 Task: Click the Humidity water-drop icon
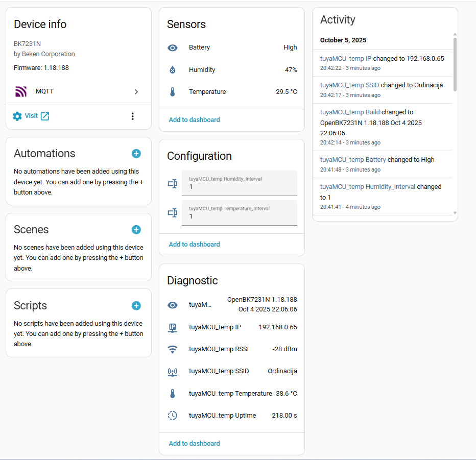(x=173, y=70)
